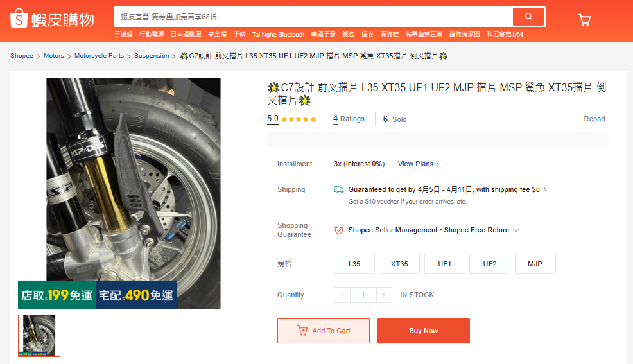This screenshot has width=633, height=364.
Task: Choose the MJP variant option
Action: point(535,264)
